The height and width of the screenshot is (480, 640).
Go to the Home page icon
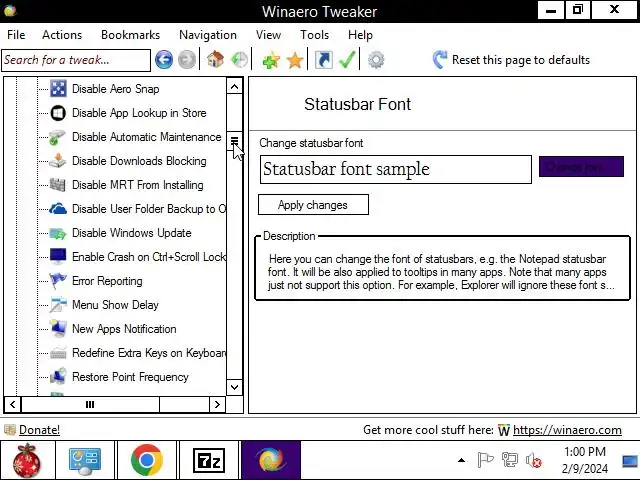pos(216,60)
